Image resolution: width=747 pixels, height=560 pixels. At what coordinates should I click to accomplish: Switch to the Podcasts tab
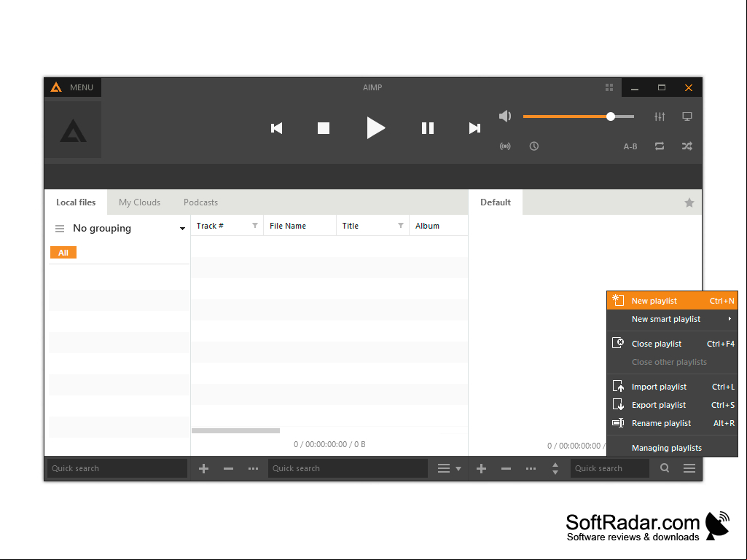point(200,202)
